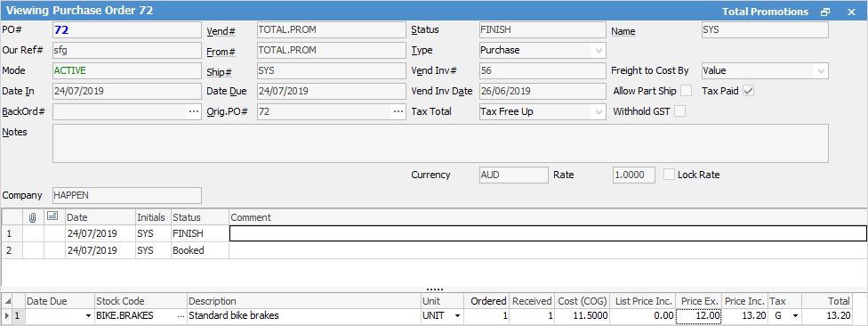Select the FINISH status cell in log

[200, 233]
